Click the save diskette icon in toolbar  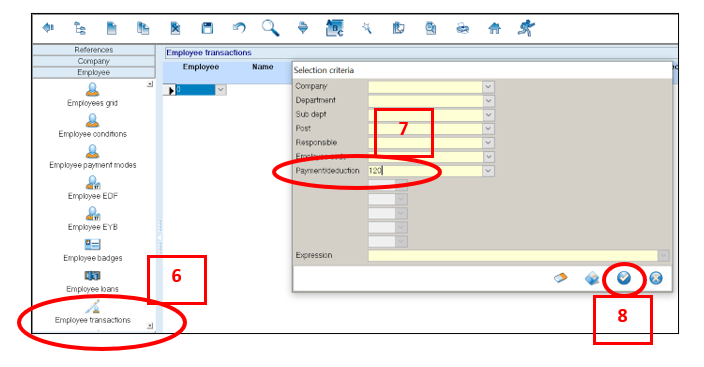click(207, 28)
